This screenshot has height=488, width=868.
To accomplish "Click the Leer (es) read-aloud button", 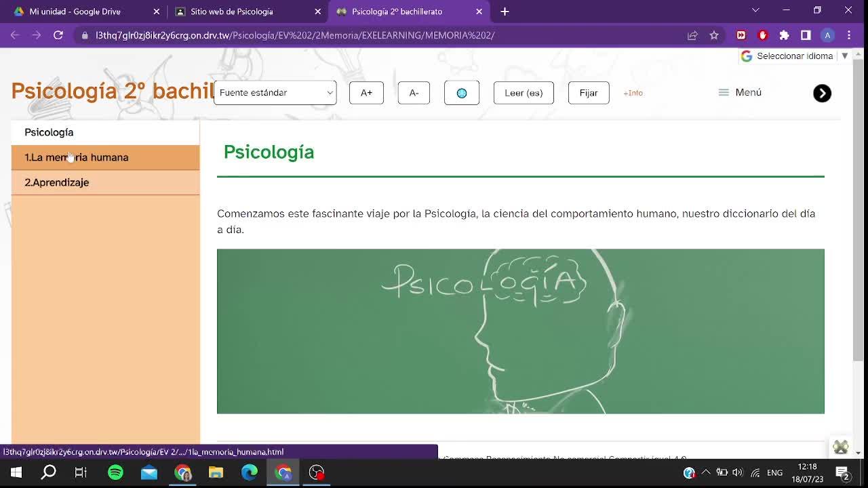I will [524, 93].
